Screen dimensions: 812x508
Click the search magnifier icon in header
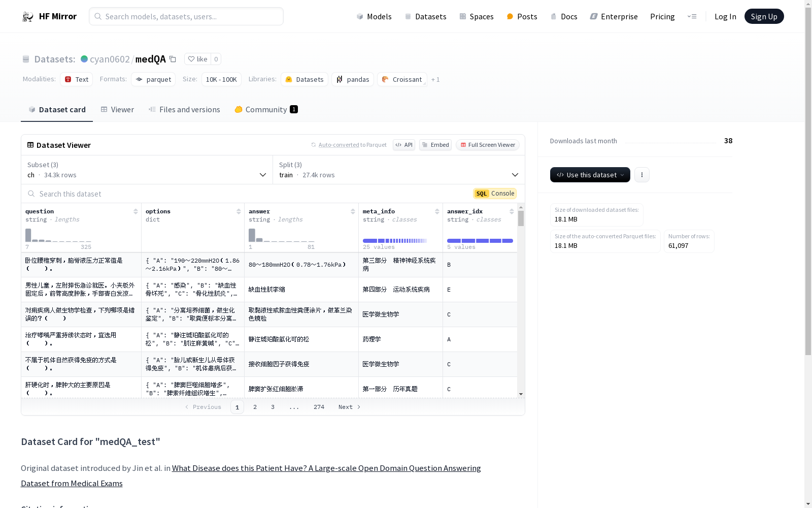point(98,16)
